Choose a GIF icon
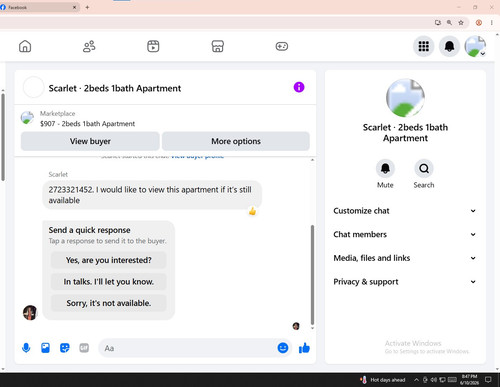 point(84,348)
